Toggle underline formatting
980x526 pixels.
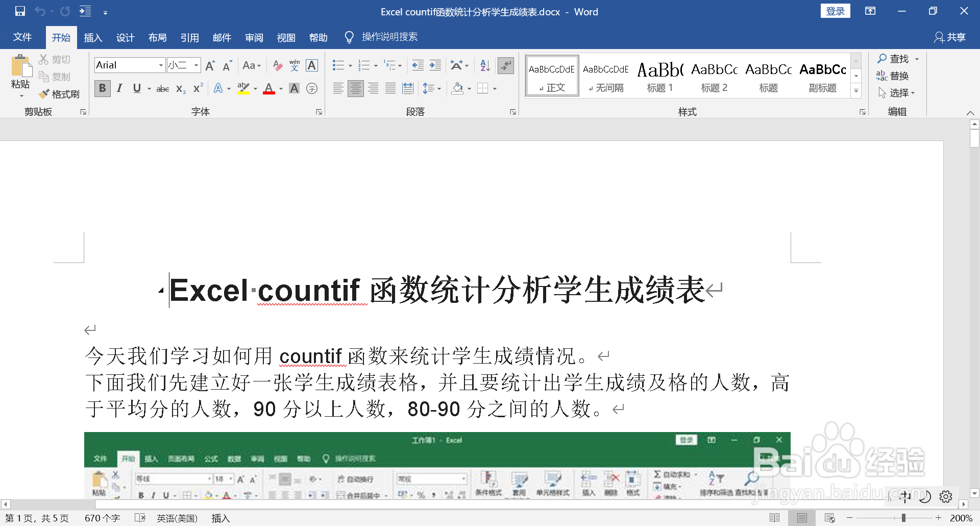coord(137,88)
